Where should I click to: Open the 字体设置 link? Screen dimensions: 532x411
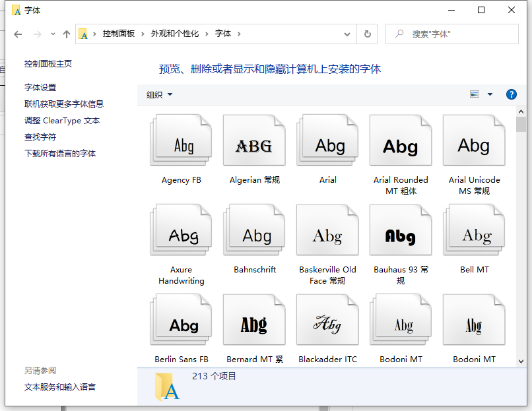pos(40,87)
